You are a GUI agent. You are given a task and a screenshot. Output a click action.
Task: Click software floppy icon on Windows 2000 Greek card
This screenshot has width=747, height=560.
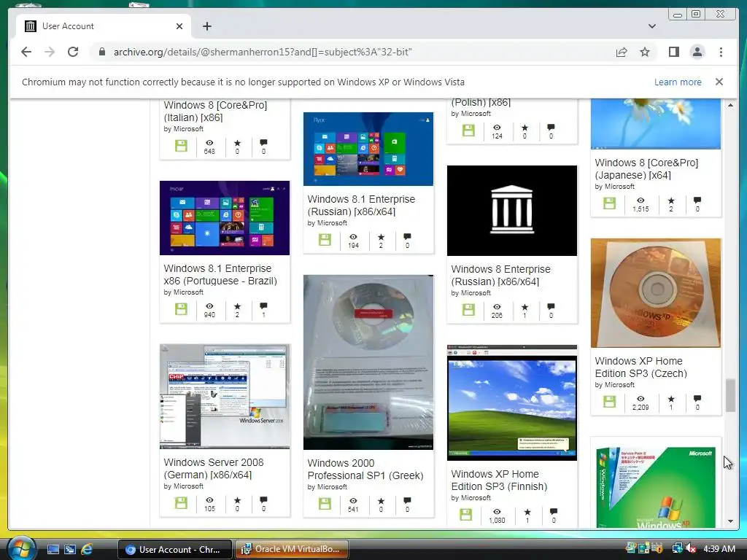pos(325,503)
